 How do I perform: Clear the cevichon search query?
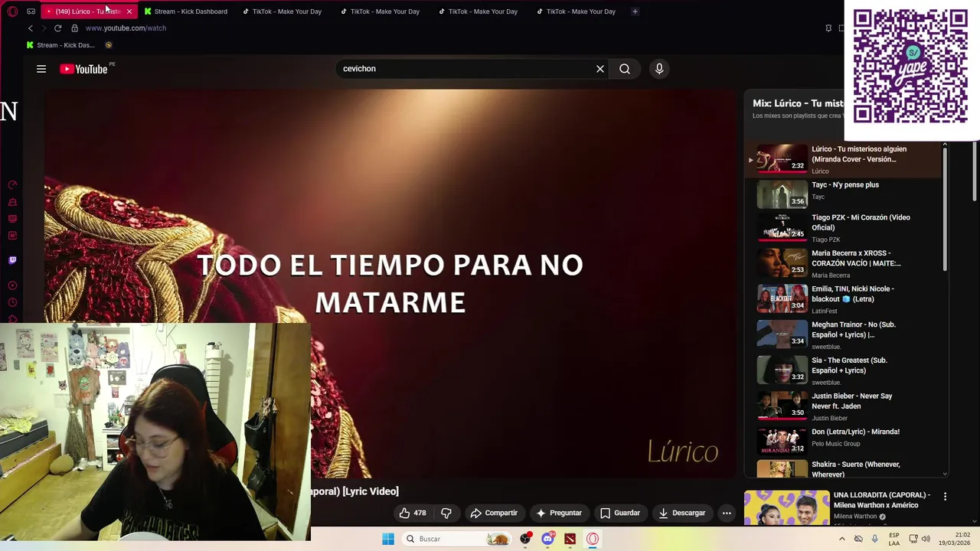[600, 69]
